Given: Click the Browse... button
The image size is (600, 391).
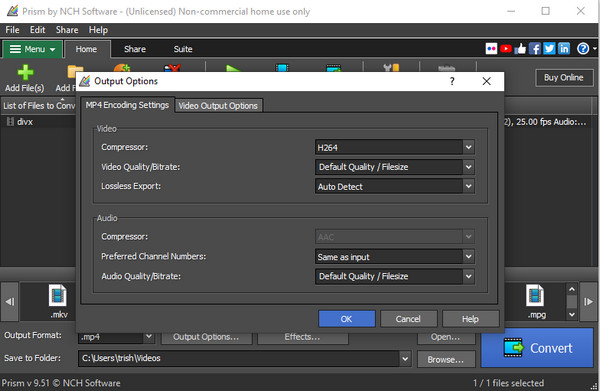Looking at the screenshot, I should coord(446,360).
